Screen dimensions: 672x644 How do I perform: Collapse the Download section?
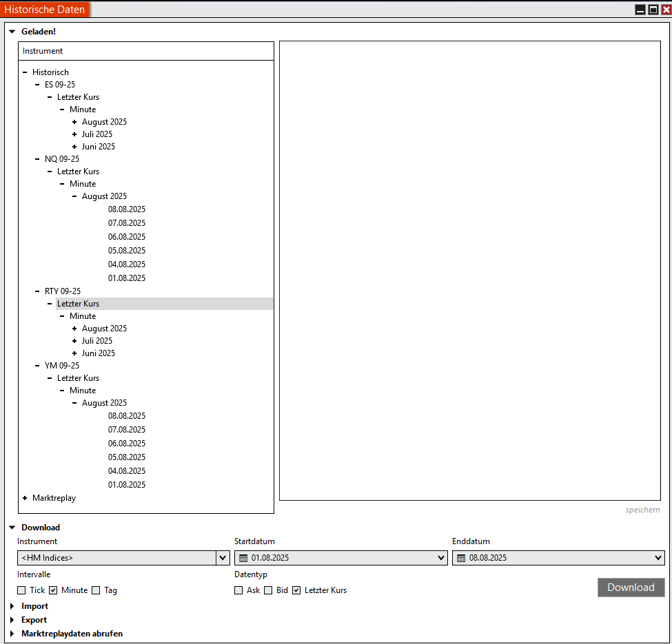pos(12,528)
